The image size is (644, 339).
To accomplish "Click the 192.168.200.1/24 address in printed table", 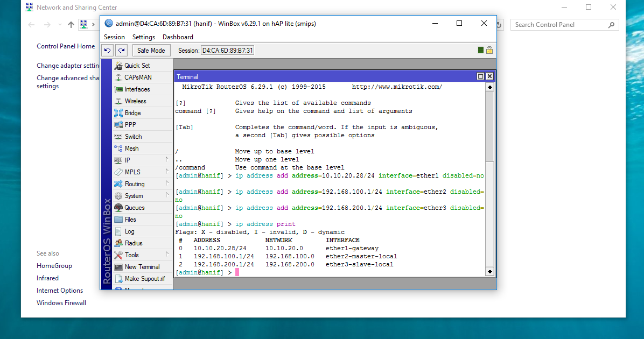I will [224, 265].
